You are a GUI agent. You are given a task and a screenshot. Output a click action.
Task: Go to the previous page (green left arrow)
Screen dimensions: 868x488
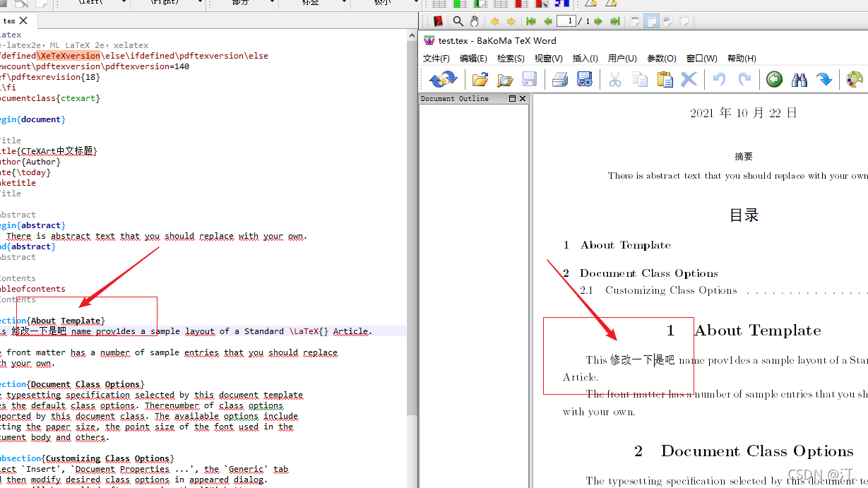coord(548,21)
